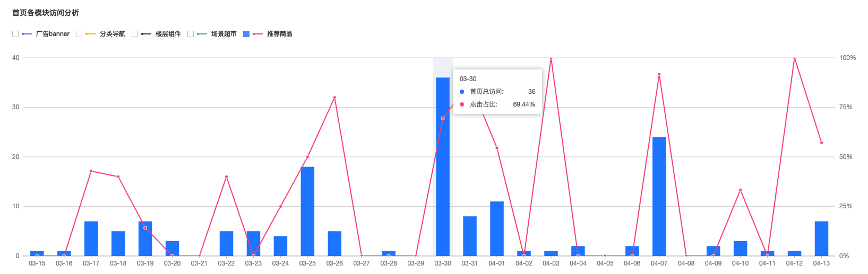Check the 场景超市 legend checkbox
Image resolution: width=868 pixels, height=274 pixels.
click(x=191, y=34)
